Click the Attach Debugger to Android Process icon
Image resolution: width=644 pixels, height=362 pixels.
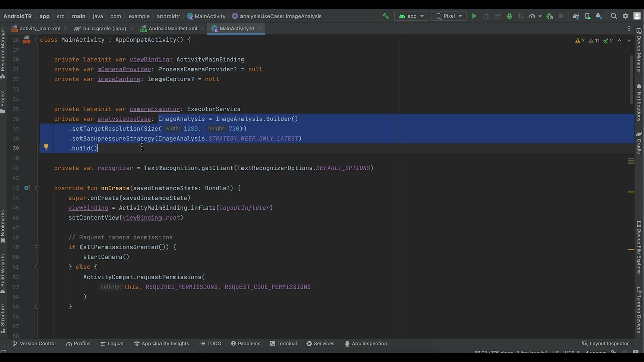[x=549, y=16]
